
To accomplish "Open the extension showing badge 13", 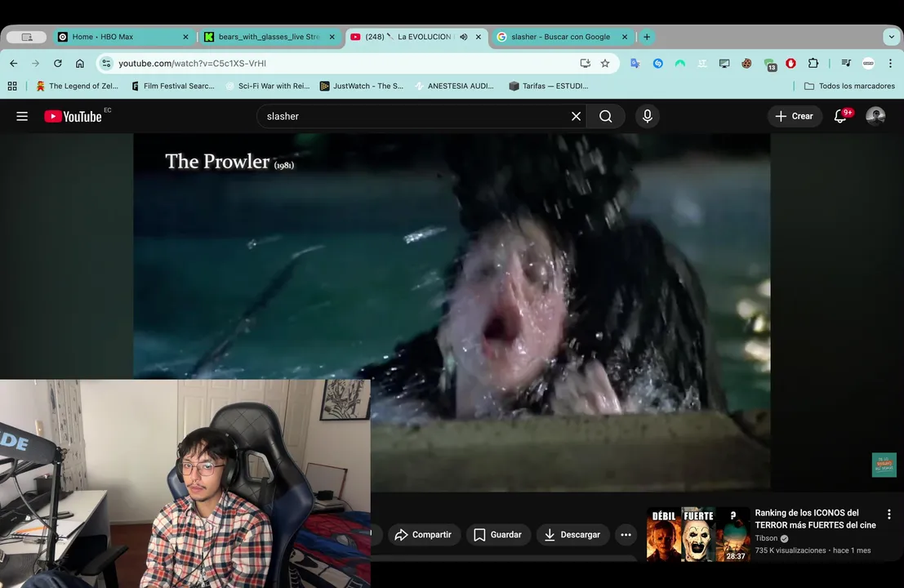I will [770, 65].
